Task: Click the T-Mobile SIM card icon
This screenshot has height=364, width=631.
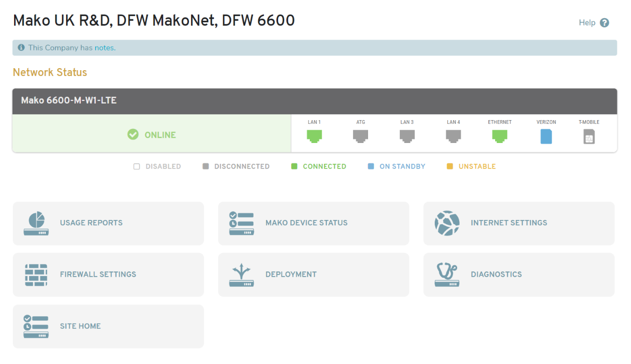Action: [x=589, y=136]
